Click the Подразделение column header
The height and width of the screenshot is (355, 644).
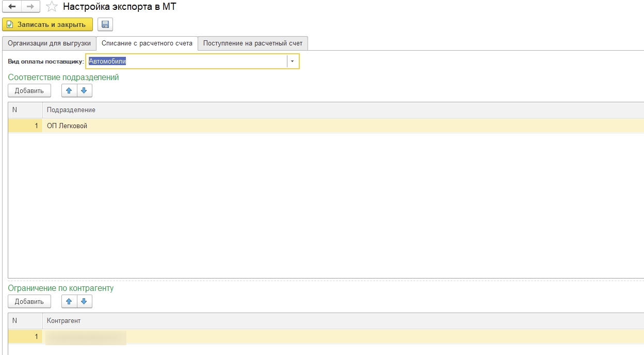point(71,110)
